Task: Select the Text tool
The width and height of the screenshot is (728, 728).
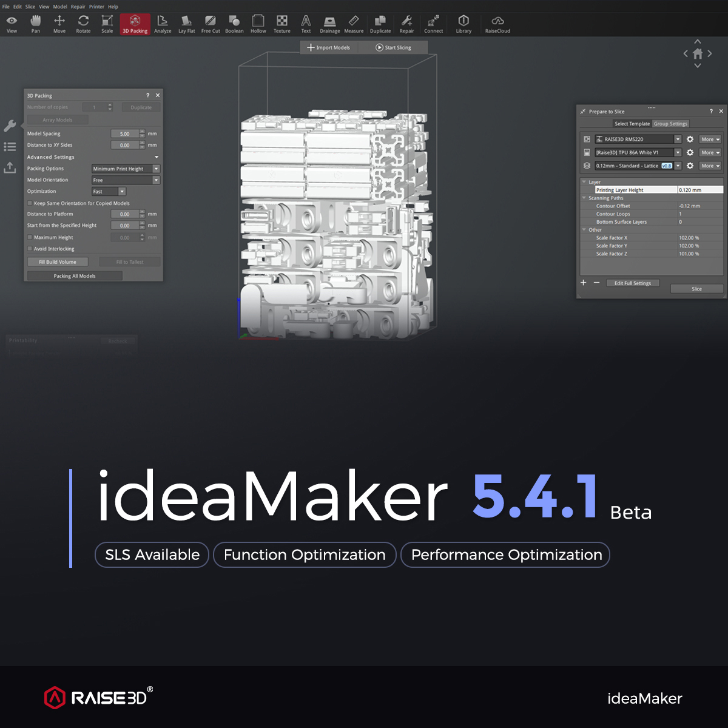Action: point(306,24)
